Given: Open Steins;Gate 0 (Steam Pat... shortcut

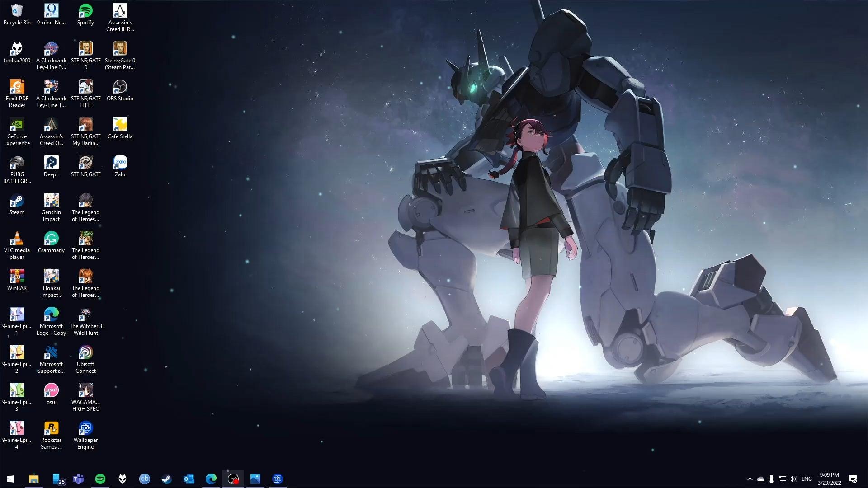Looking at the screenshot, I should 120,56.
